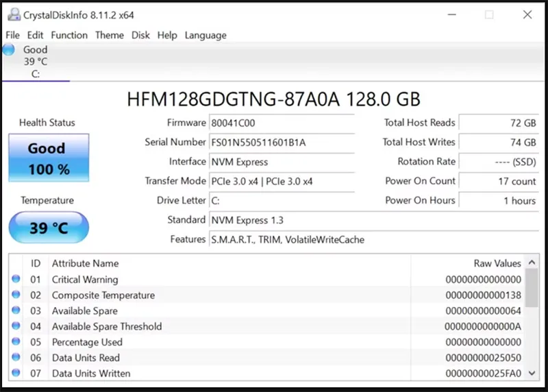Close the CrystalDiskInfo window
Viewport: 548px width, 392px height.
[x=527, y=14]
